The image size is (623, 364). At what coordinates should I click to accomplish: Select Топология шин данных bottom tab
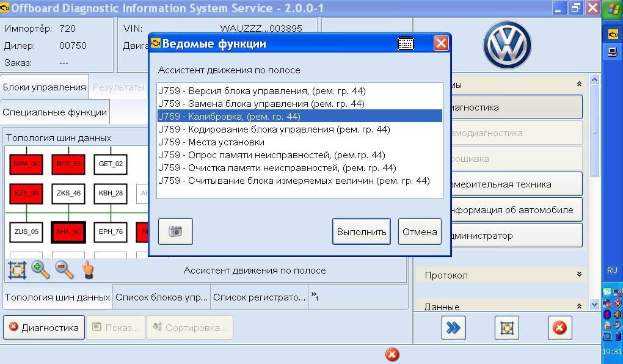(57, 297)
